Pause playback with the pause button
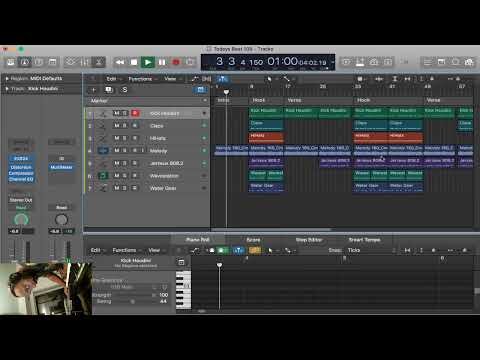 (162, 62)
